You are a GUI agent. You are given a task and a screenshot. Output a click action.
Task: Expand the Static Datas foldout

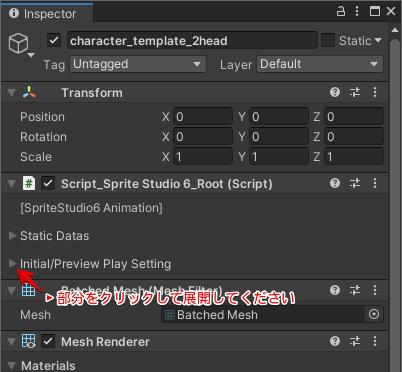tap(12, 236)
